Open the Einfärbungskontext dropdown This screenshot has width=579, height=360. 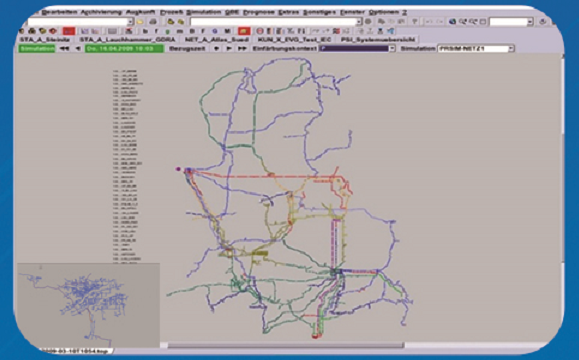[392, 49]
